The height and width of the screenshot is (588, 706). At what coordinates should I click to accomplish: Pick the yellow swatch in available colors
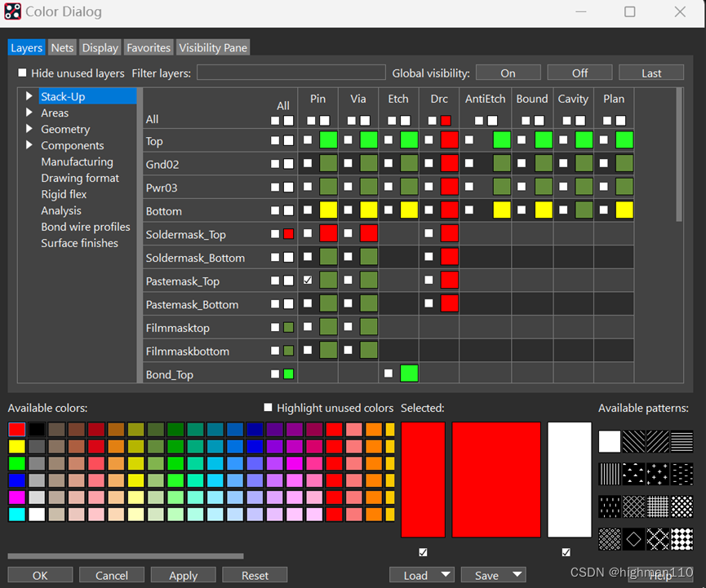coord(16,446)
